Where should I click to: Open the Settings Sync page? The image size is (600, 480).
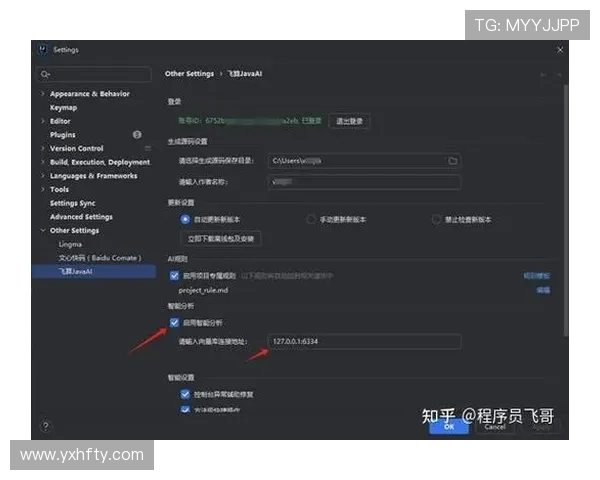click(73, 203)
